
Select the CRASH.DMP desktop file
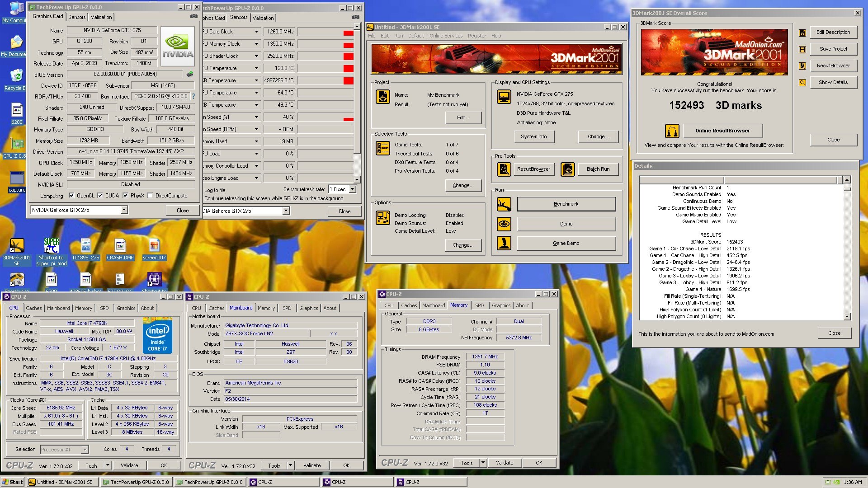coord(120,249)
